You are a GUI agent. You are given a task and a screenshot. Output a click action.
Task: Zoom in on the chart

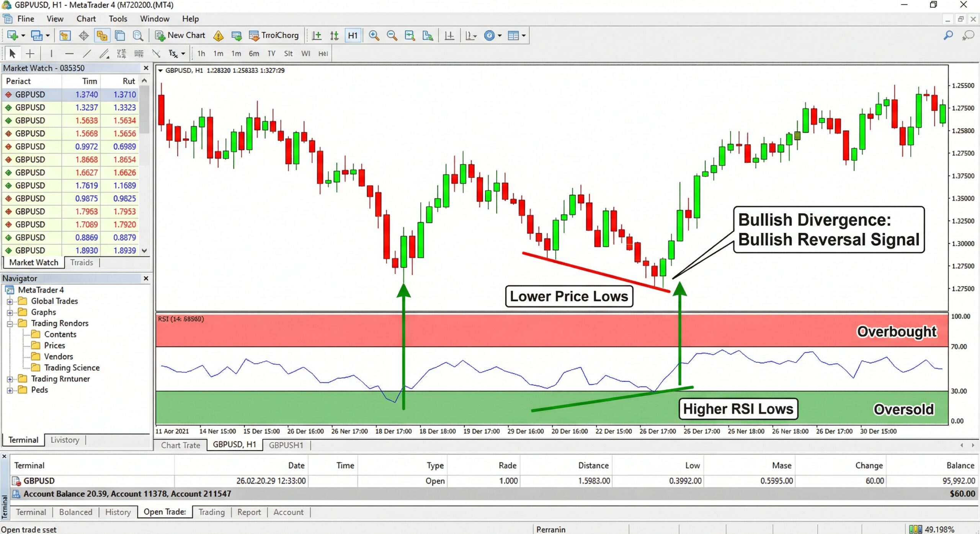click(x=374, y=35)
